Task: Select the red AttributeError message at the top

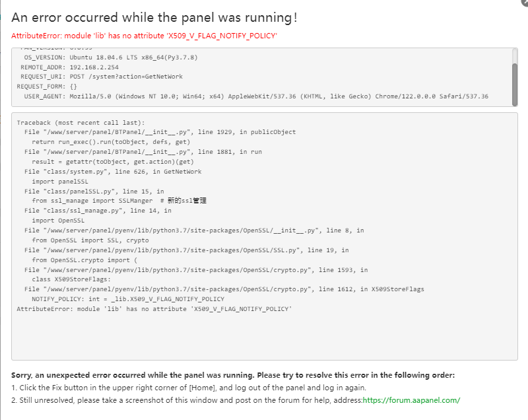Action: (x=144, y=36)
